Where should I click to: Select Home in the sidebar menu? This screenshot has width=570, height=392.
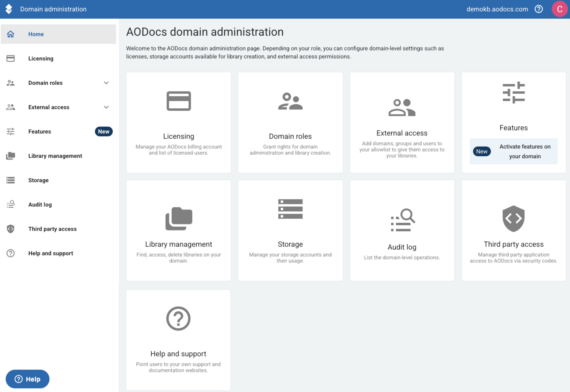pos(58,34)
